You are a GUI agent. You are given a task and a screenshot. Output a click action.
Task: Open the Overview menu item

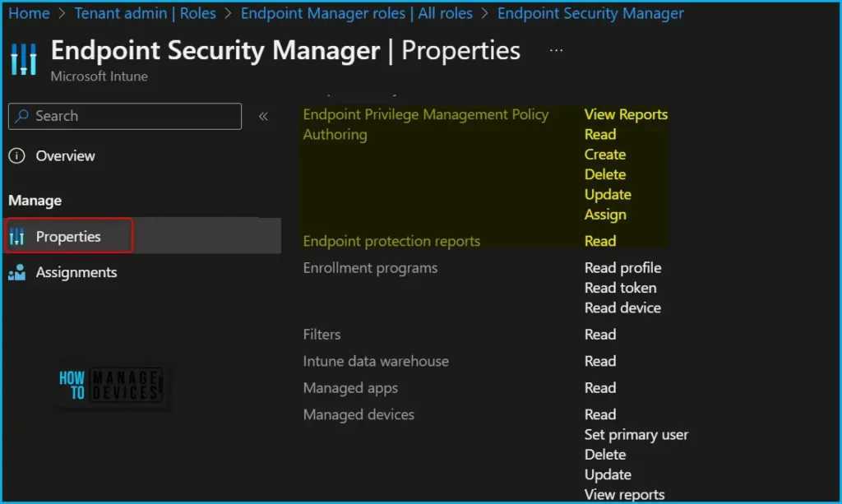coord(65,156)
